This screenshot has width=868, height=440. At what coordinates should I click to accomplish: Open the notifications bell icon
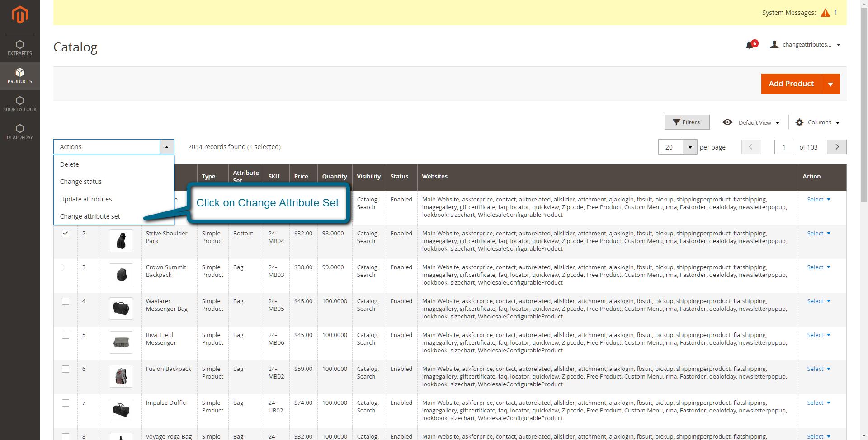point(750,45)
